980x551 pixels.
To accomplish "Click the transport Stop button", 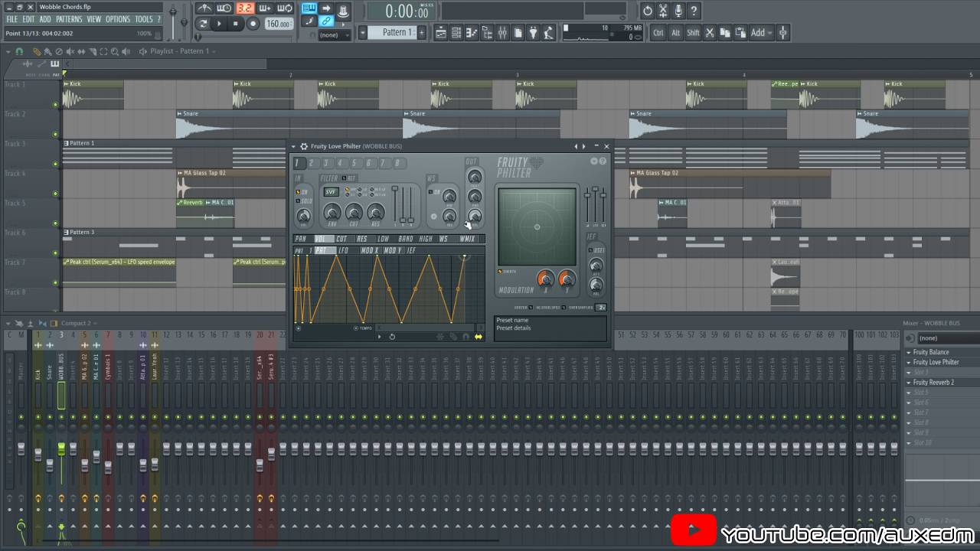I will click(235, 24).
